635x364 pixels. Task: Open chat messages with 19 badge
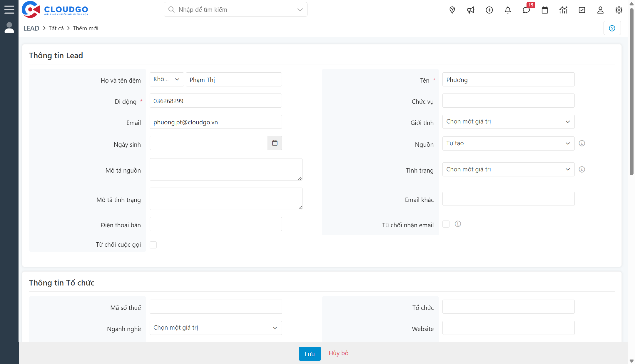pos(526,10)
